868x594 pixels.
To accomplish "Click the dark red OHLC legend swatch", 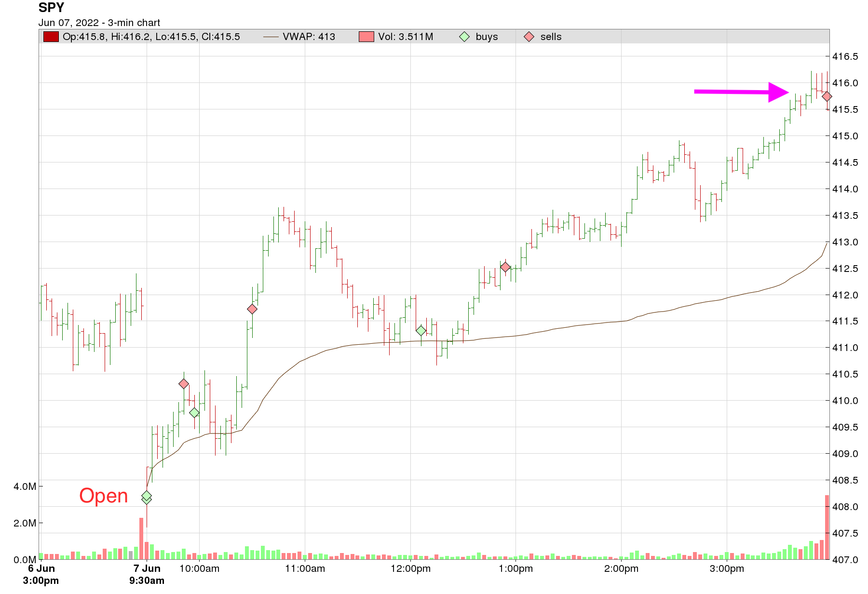I will [x=51, y=37].
